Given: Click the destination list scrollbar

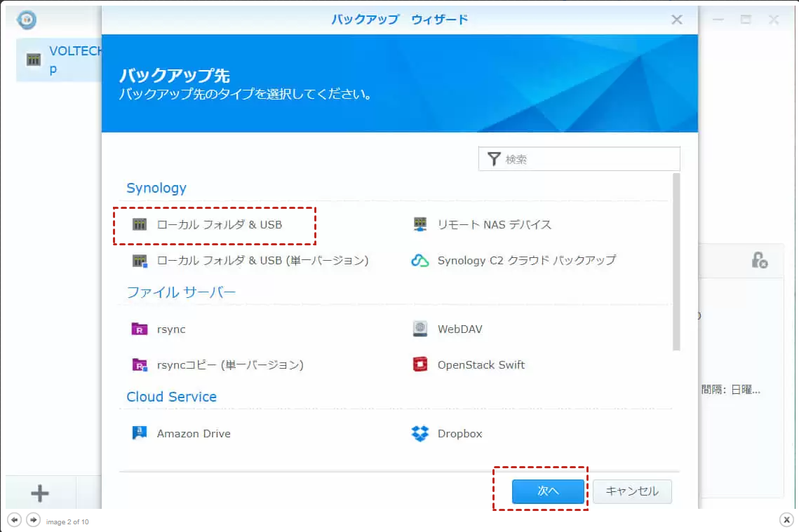Looking at the screenshot, I should [676, 261].
